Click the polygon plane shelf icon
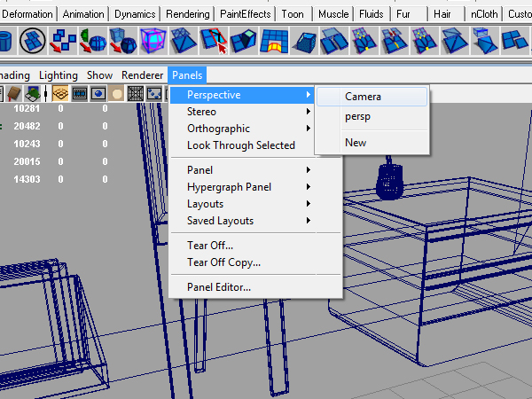This screenshot has width=532, height=399. 33,41
